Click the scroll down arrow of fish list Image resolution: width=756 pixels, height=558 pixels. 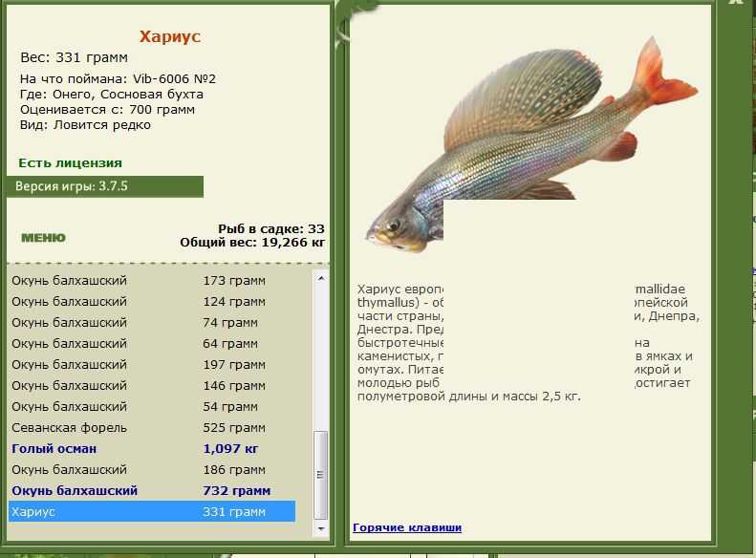point(321,528)
